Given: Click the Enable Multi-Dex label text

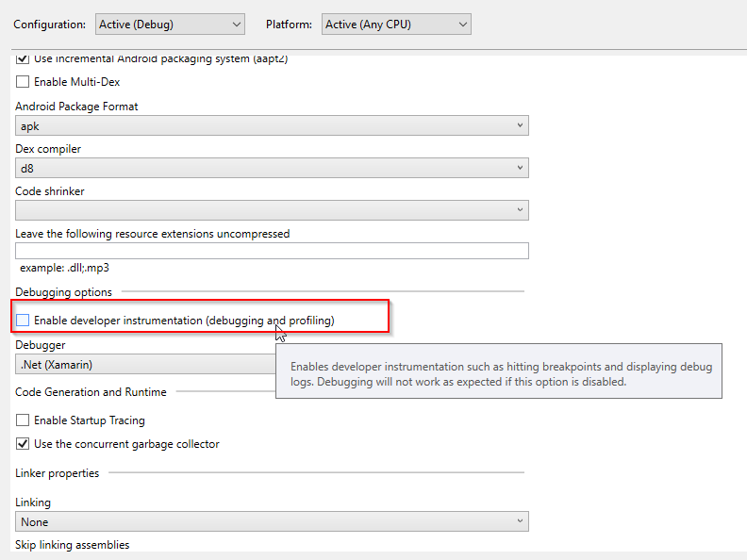Looking at the screenshot, I should [x=76, y=82].
